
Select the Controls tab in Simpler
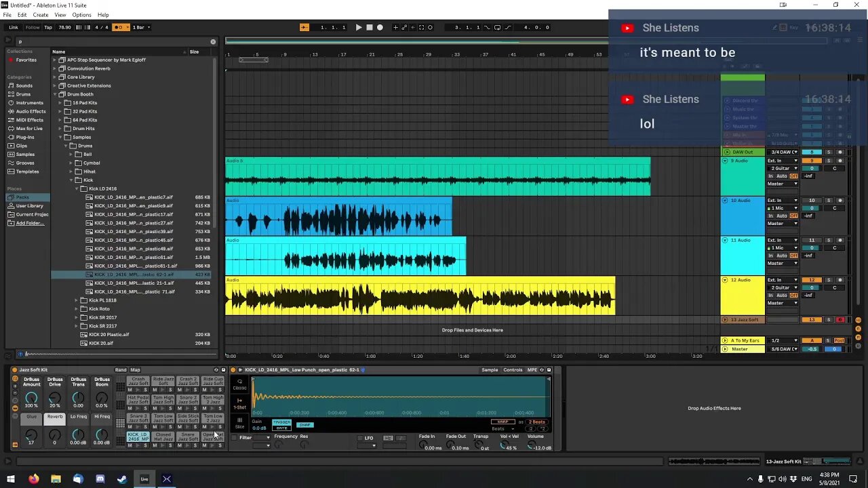pyautogui.click(x=513, y=370)
